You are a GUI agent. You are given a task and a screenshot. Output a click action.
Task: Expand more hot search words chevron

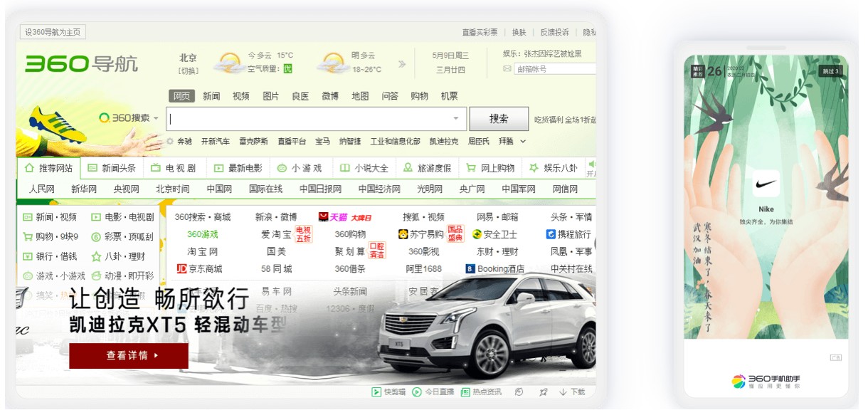[523, 142]
